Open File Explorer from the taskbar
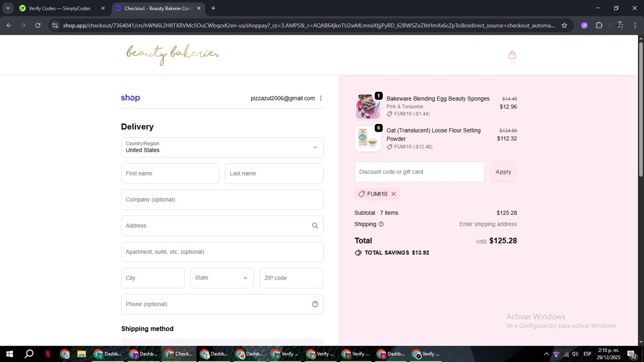The image size is (644, 362). (81, 354)
